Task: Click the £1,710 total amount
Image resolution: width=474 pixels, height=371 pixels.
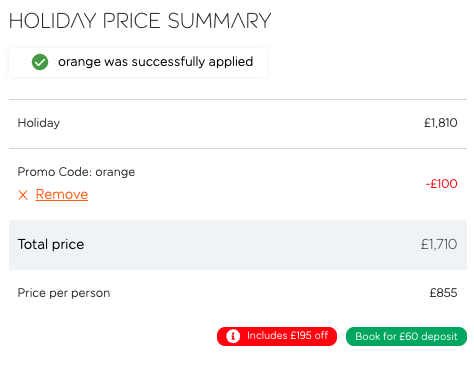Action: pos(439,244)
